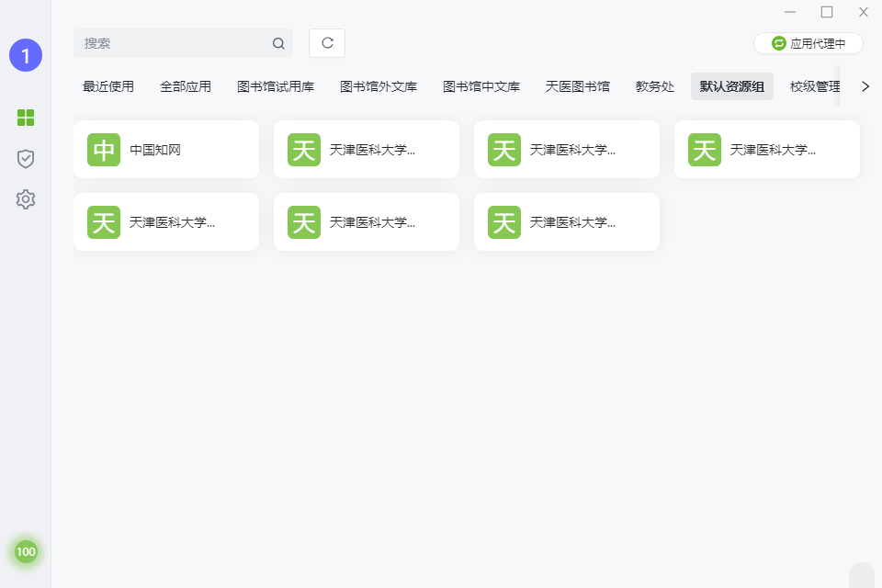This screenshot has width=882, height=588.
Task: Close the application window
Action: [864, 12]
